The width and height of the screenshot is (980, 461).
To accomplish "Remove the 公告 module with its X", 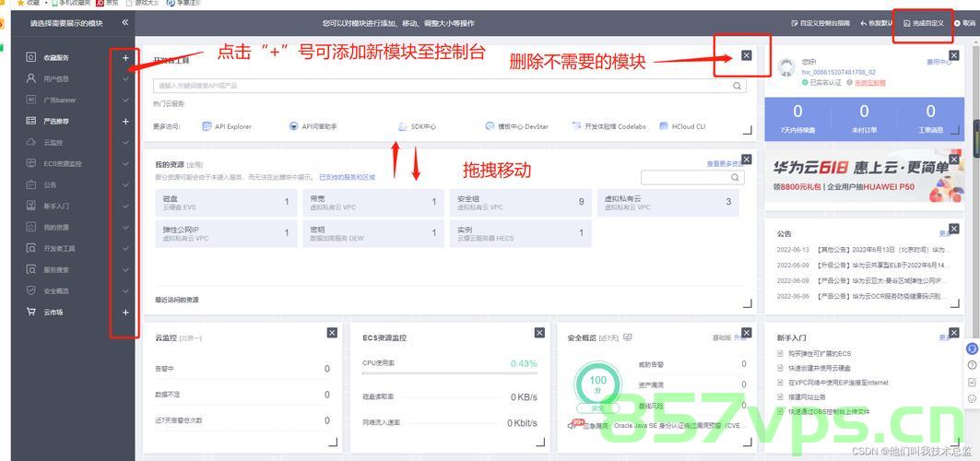I will pyautogui.click(x=954, y=229).
